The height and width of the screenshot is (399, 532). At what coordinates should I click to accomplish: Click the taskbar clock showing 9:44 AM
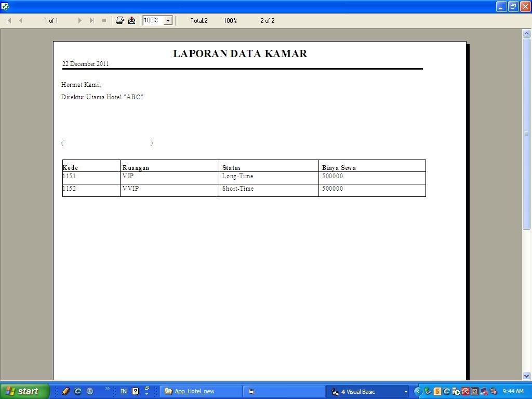click(513, 391)
